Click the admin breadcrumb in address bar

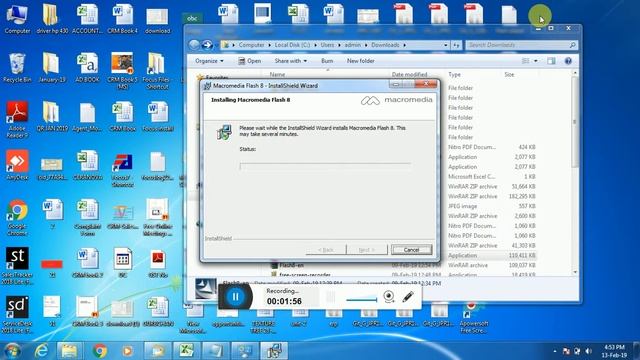353,45
